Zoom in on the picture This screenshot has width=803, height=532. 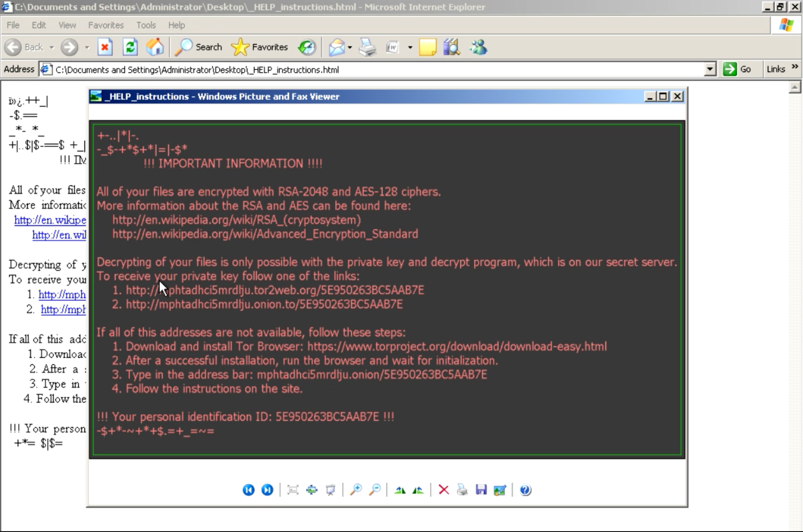click(356, 490)
